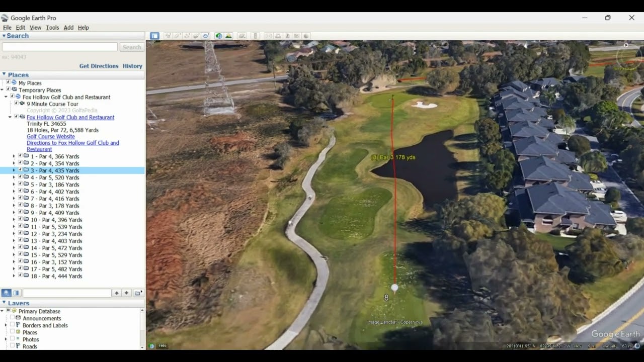Click the View in Google Maps toolbar icon
Viewport: 644px width, 362px height.
pos(297,36)
